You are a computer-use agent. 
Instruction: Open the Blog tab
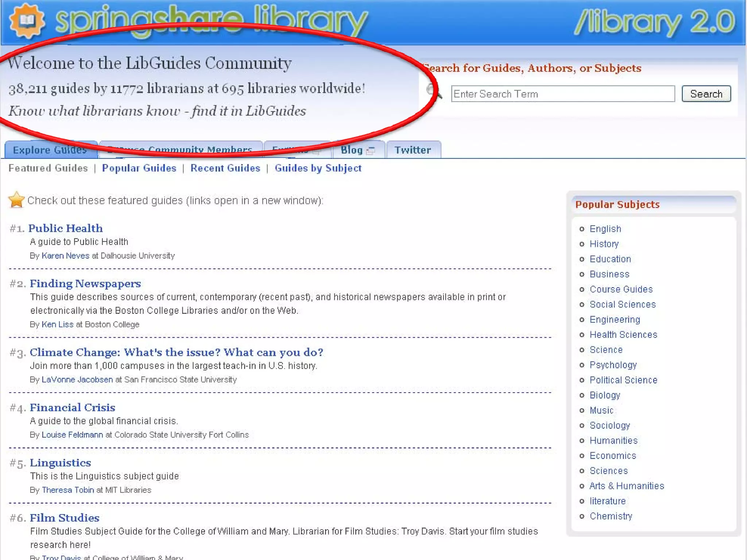point(351,150)
